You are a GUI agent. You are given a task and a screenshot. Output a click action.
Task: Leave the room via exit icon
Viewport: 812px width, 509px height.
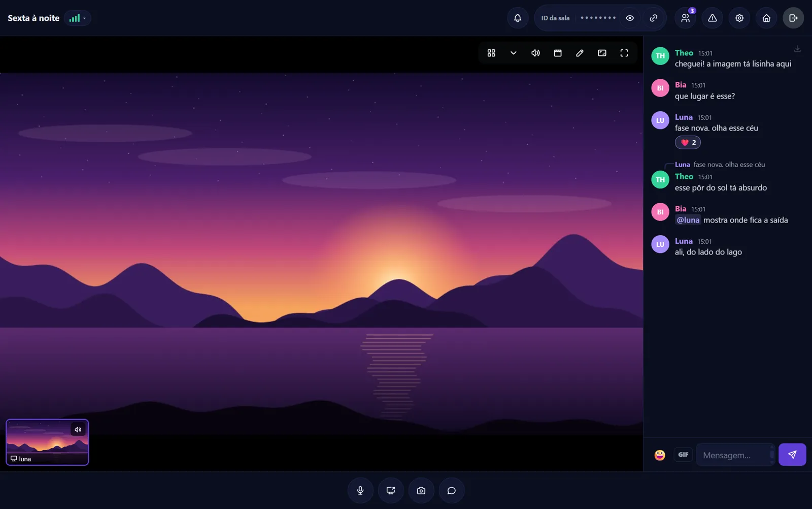coord(793,18)
